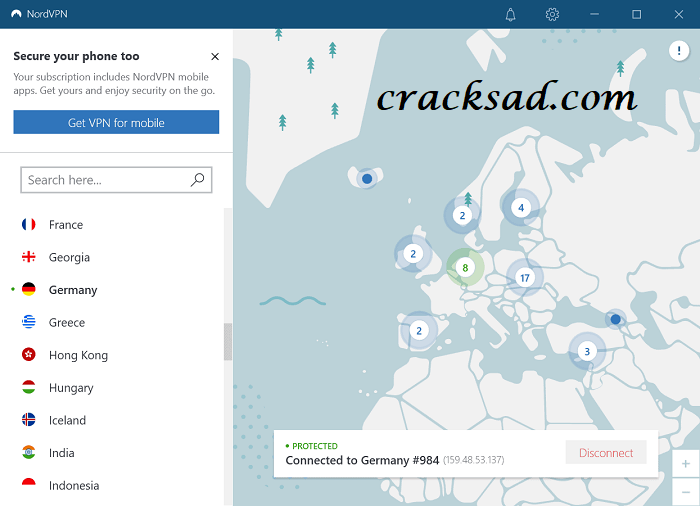Choose Germany in the country list
The image size is (700, 506).
coord(73,290)
